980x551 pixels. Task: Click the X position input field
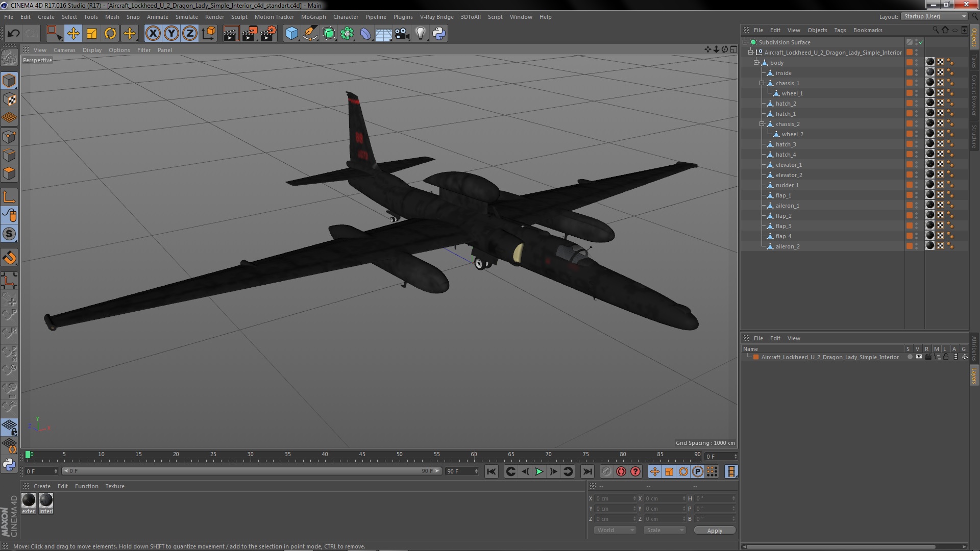coord(615,498)
